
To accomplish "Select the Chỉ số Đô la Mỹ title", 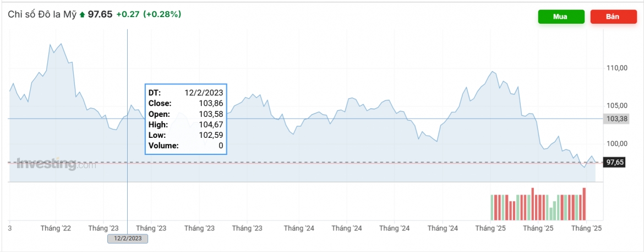I will pos(43,14).
